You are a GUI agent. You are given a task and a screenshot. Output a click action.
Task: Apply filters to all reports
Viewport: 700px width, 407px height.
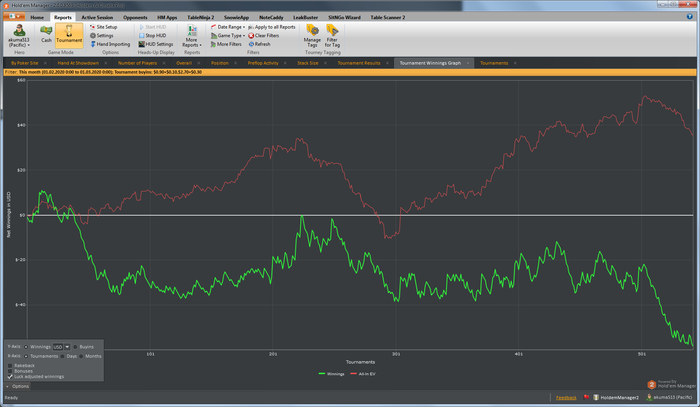[x=272, y=27]
